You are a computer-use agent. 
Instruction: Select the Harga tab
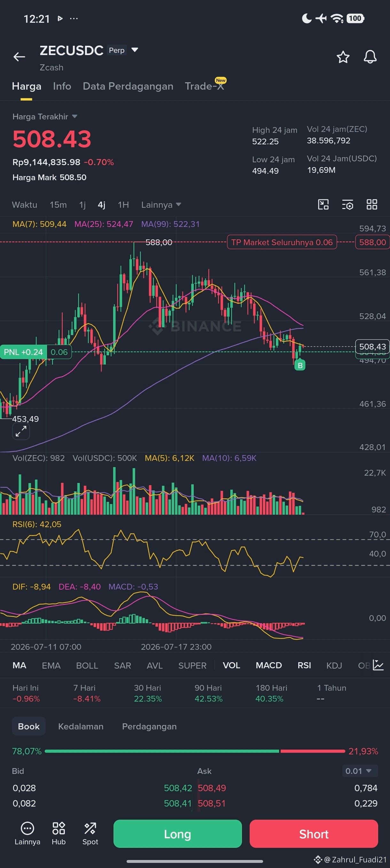point(27,86)
